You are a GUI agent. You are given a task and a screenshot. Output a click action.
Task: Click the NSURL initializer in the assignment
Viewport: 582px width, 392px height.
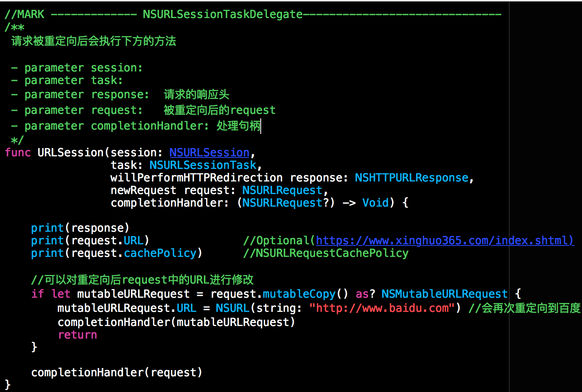pyautogui.click(x=232, y=308)
